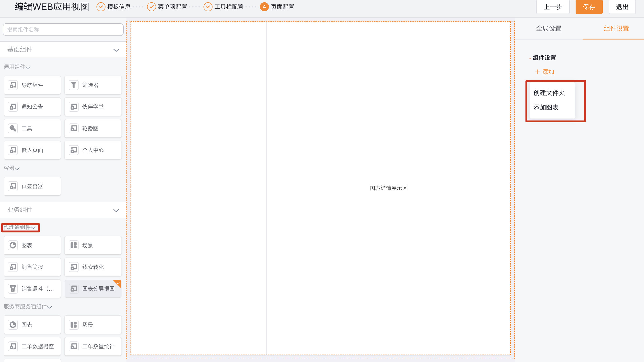Click the 图表 pie icon under 代理通组件

pos(13,245)
